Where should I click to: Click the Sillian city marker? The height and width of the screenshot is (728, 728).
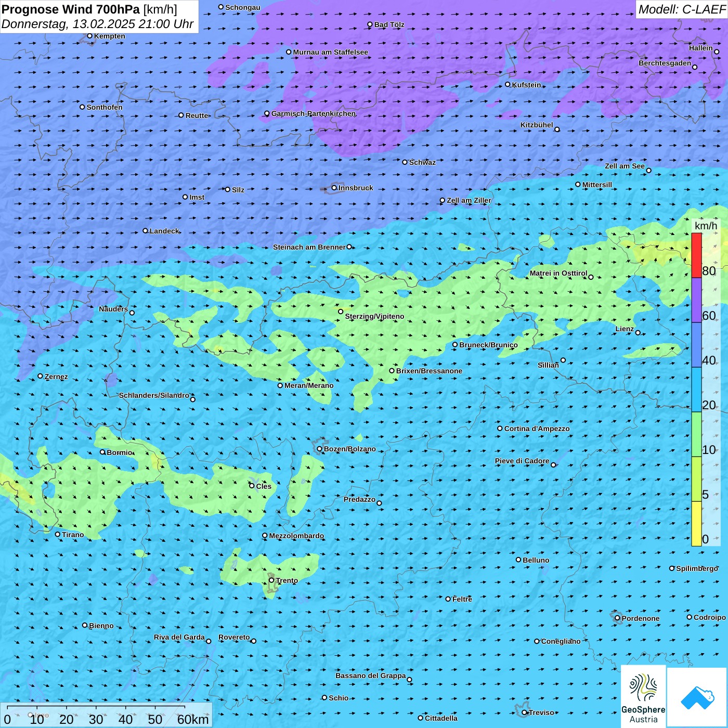pos(563,360)
